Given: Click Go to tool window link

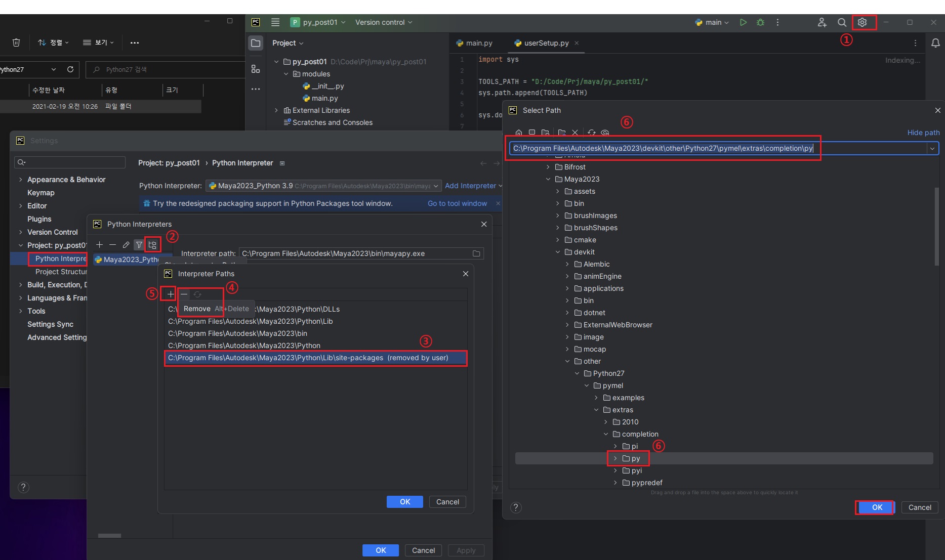Looking at the screenshot, I should coord(457,203).
